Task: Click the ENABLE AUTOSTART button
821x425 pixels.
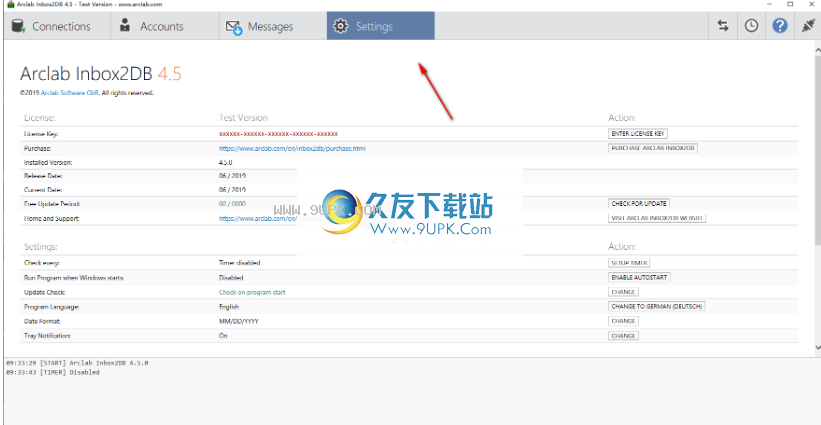Action: pyautogui.click(x=639, y=277)
